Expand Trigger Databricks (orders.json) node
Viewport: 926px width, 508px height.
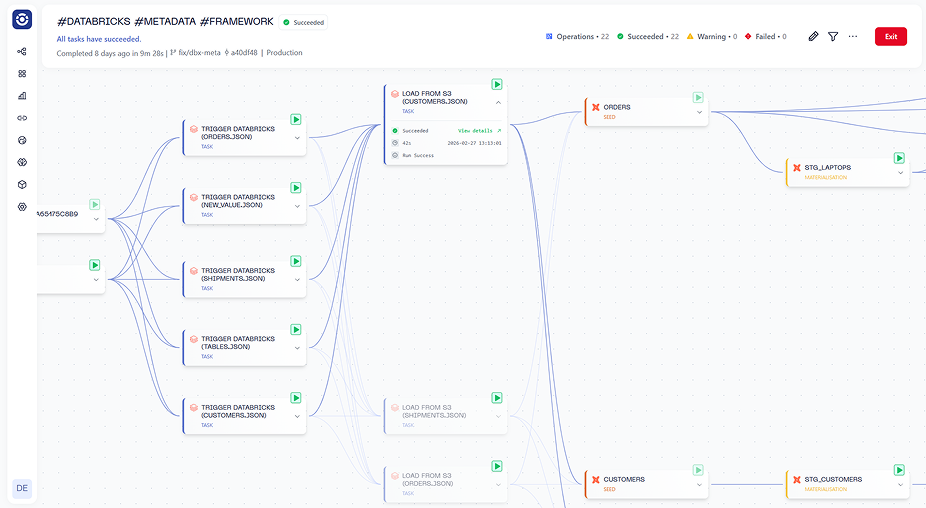(297, 138)
